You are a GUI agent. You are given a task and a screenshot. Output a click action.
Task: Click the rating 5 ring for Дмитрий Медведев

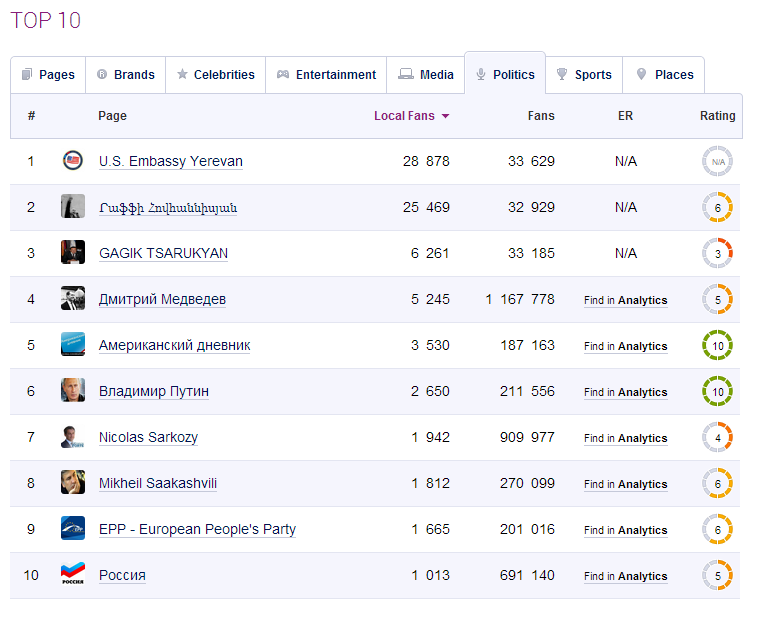click(x=717, y=300)
